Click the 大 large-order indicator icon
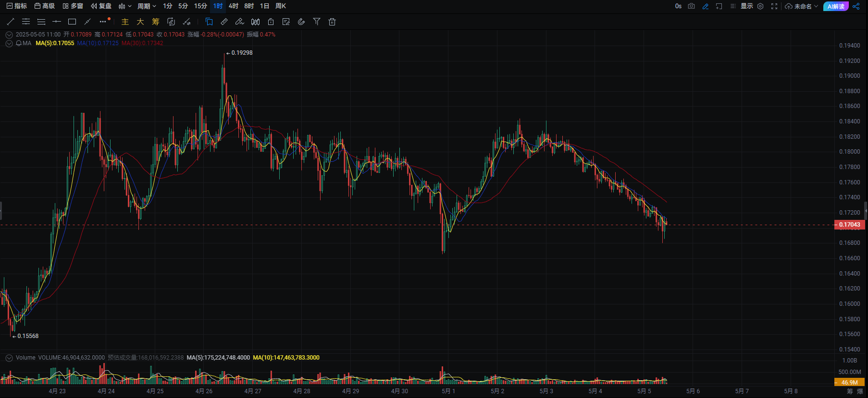The height and width of the screenshot is (398, 868). [140, 22]
